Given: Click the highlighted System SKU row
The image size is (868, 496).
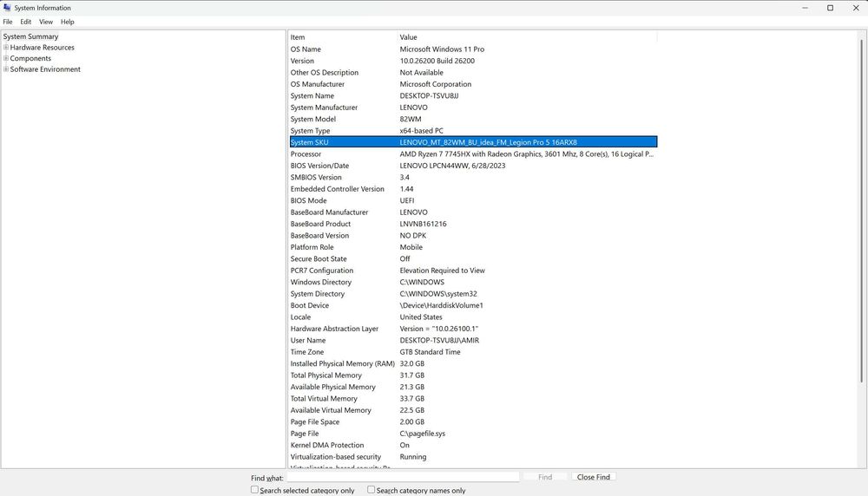Looking at the screenshot, I should [473, 142].
